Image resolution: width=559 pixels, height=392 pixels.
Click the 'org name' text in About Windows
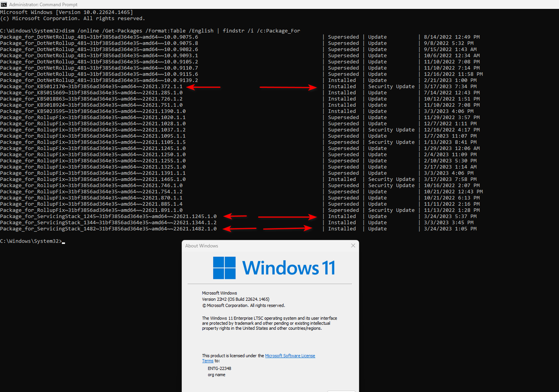pos(216,375)
